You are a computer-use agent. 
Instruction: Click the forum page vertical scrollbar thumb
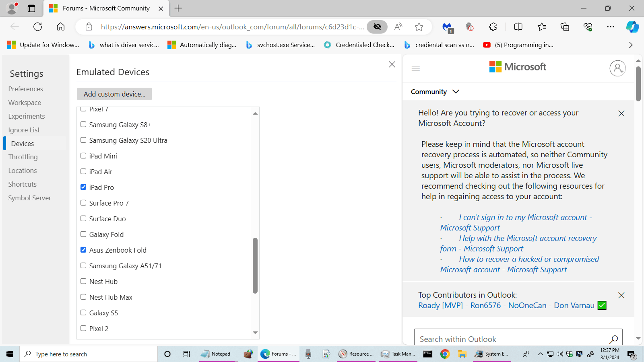click(638, 84)
